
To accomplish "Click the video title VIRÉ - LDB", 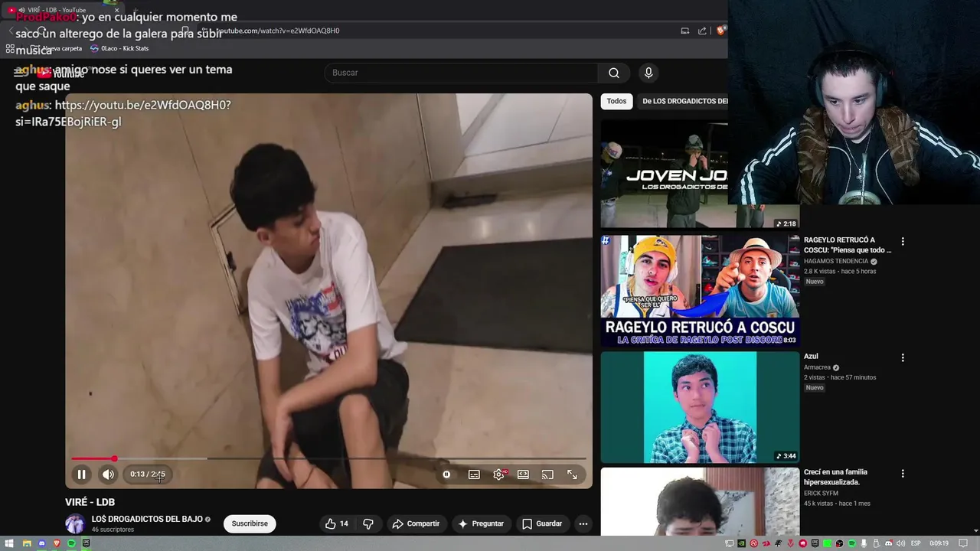I will click(90, 502).
